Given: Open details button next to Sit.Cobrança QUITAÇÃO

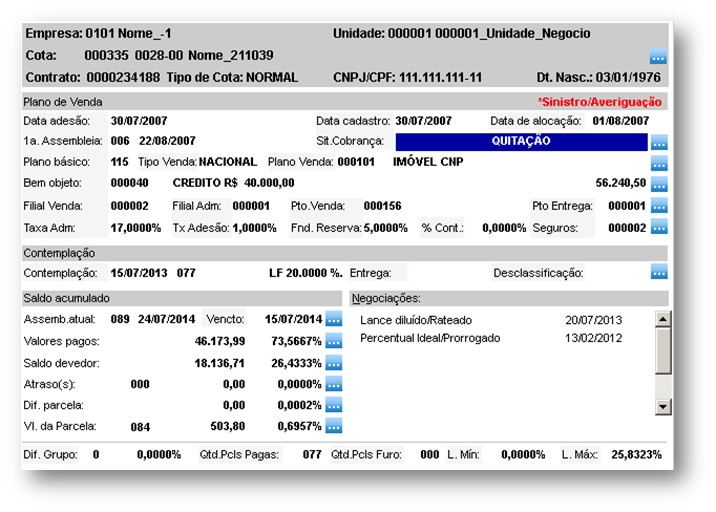Looking at the screenshot, I should tap(659, 142).
